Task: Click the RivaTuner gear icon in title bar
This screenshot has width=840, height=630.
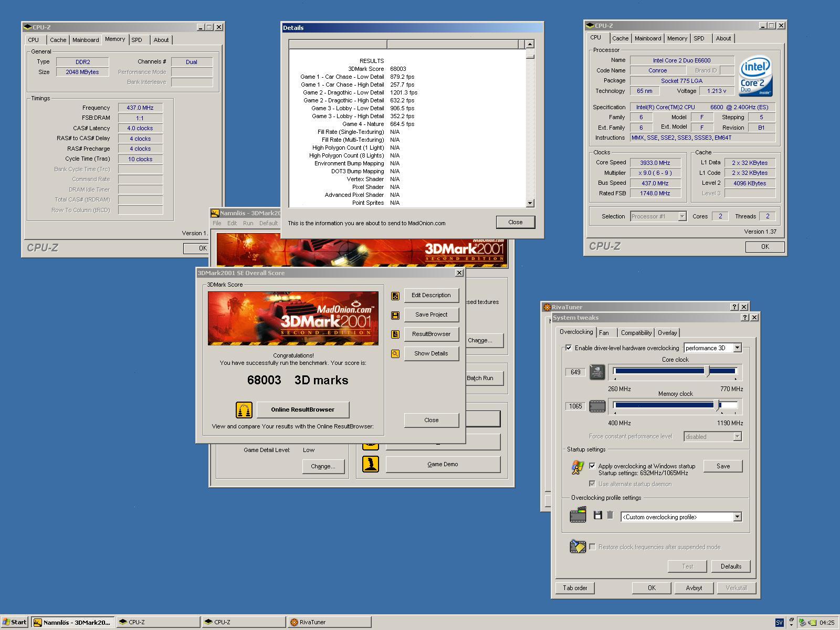Action: [x=547, y=307]
